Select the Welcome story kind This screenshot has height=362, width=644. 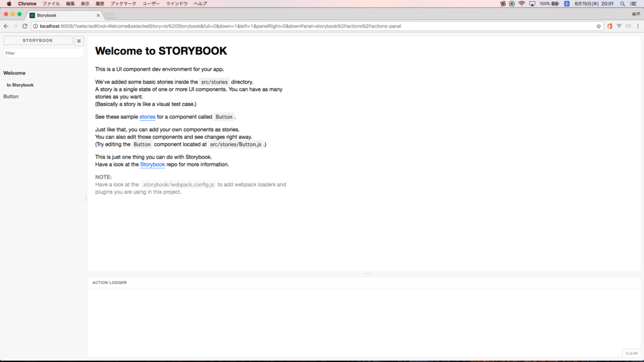tap(14, 73)
